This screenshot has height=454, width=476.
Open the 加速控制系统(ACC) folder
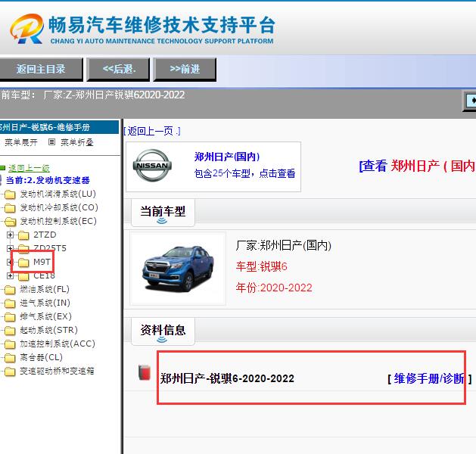[58, 344]
